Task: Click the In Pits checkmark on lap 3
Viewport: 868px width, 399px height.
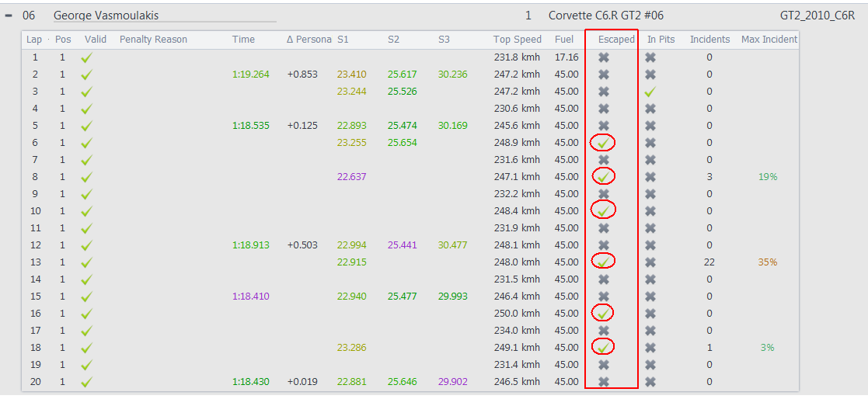Action: (650, 92)
